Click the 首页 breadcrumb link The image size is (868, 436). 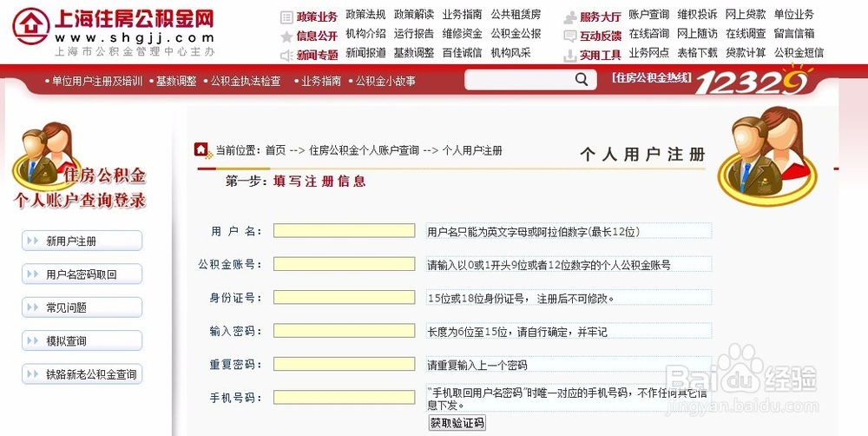pyautogui.click(x=275, y=150)
